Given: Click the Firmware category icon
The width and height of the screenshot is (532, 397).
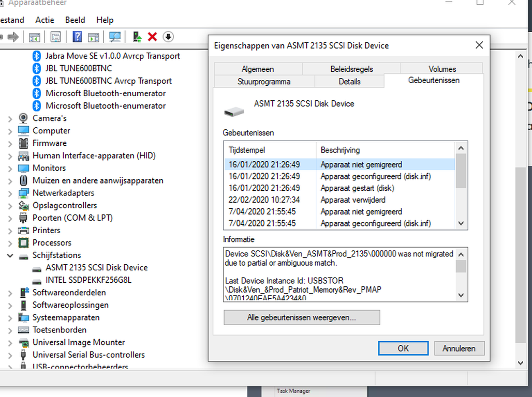Looking at the screenshot, I should pos(23,143).
